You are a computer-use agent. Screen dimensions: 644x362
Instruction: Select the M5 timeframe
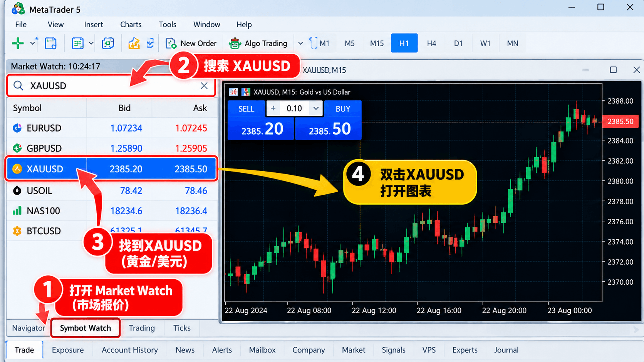(x=349, y=43)
